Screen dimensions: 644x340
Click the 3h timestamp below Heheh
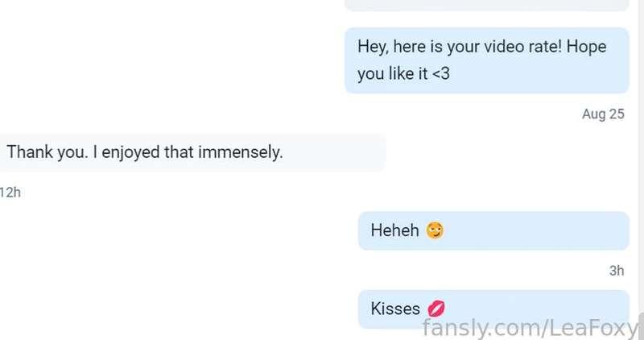point(617,271)
